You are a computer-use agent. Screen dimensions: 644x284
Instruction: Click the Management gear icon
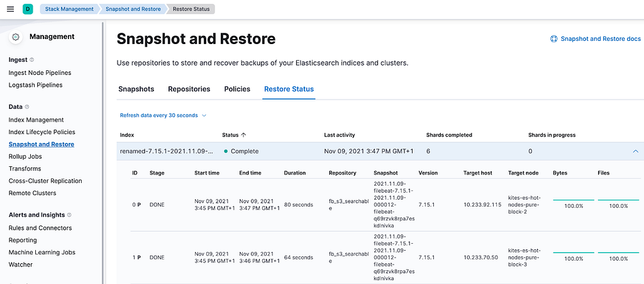click(16, 37)
